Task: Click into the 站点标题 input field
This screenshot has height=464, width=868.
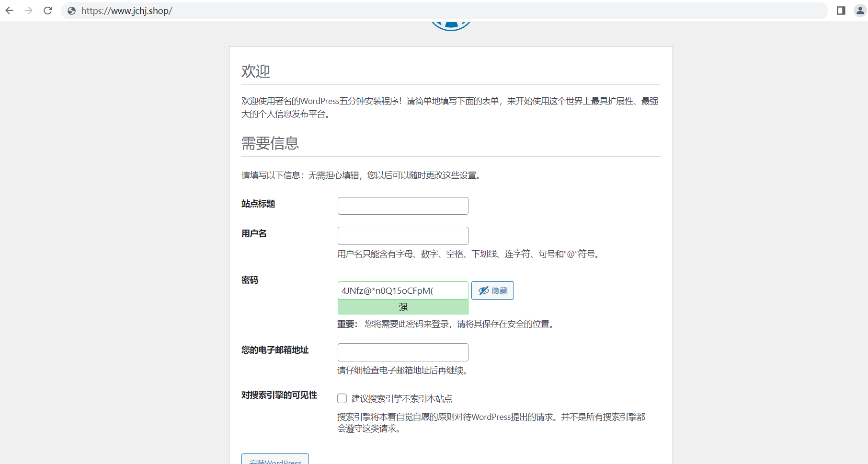Action: (403, 206)
